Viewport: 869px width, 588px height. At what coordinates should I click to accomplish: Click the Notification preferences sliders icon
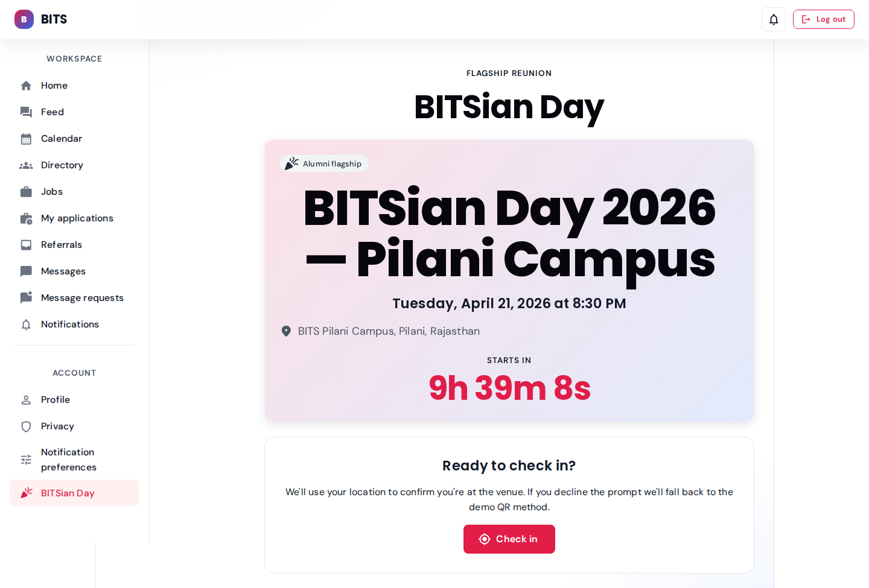point(26,460)
